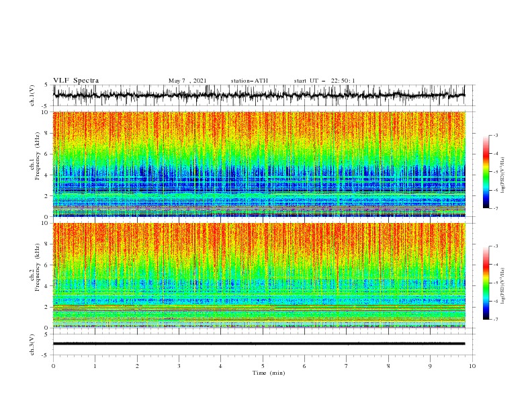
Task: Click the time axis tick "1"
Action: click(95, 366)
